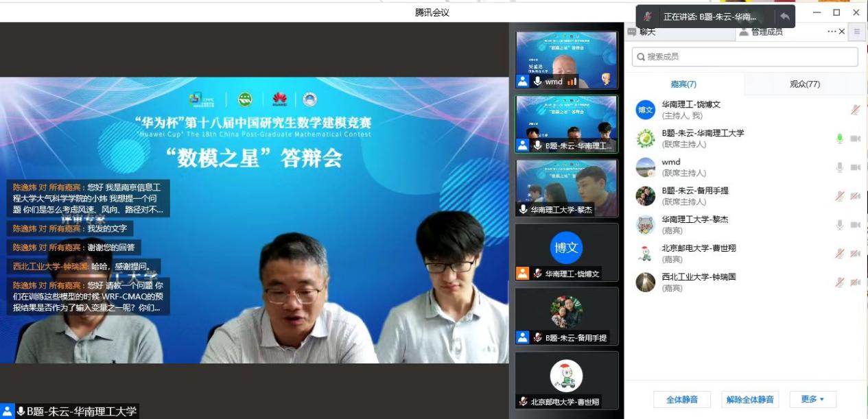The image size is (868, 419).
Task: Click the 全体静音 button
Action: coord(681,399)
